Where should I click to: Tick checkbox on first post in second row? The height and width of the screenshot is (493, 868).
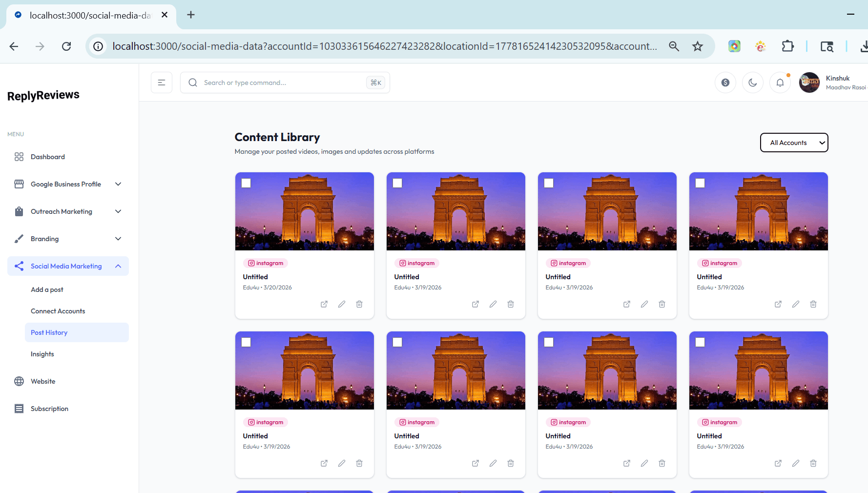point(246,342)
